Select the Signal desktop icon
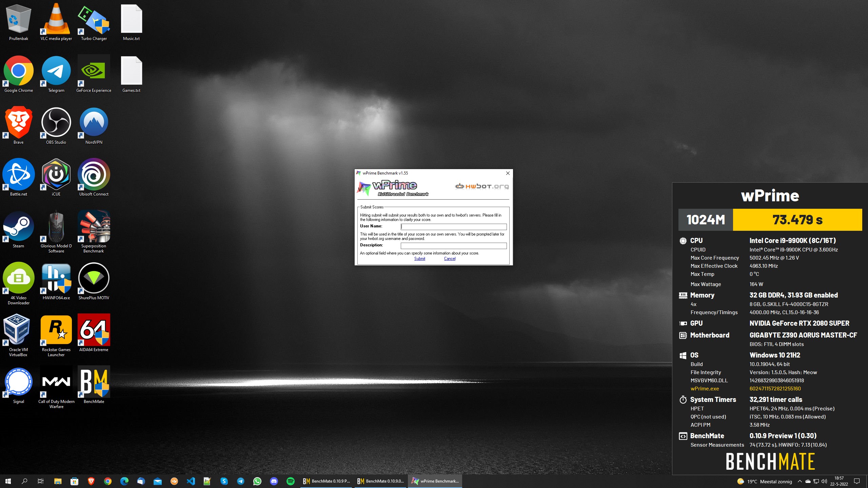The width and height of the screenshot is (868, 488). pyautogui.click(x=19, y=385)
